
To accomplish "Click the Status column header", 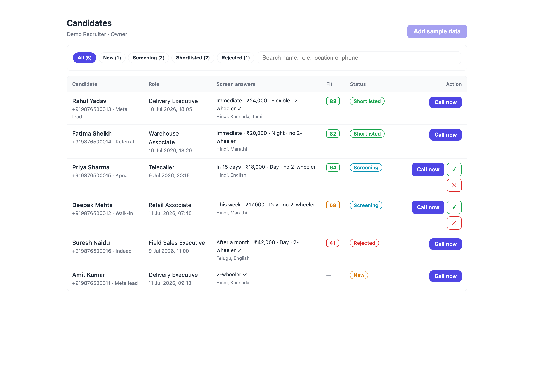I will click(358, 84).
